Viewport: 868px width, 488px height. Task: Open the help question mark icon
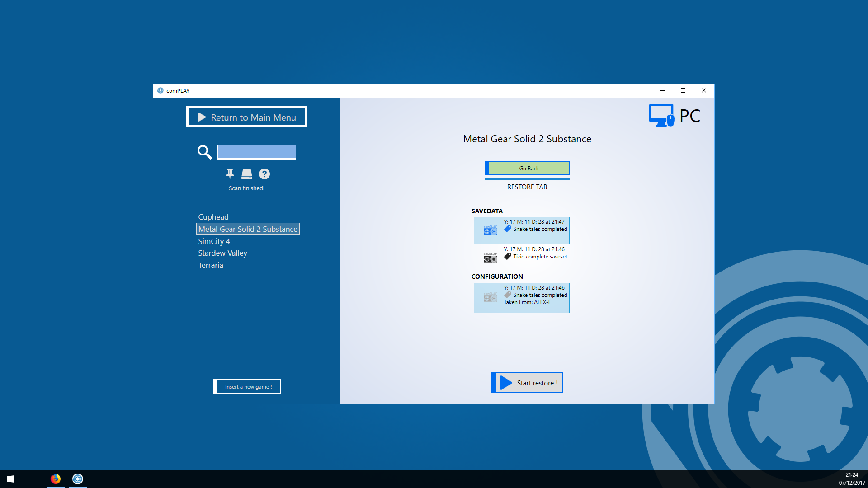(x=264, y=174)
